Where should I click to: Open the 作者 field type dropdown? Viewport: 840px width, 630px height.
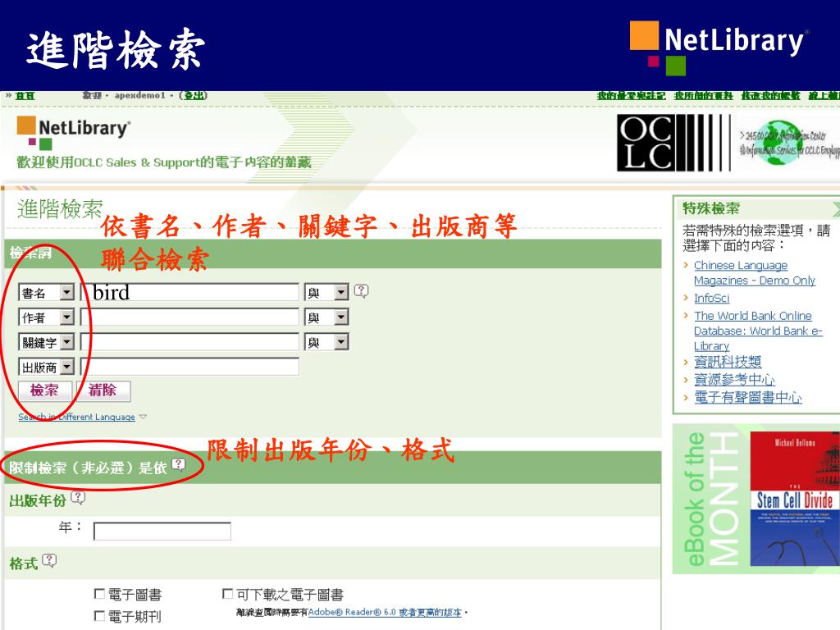click(46, 317)
